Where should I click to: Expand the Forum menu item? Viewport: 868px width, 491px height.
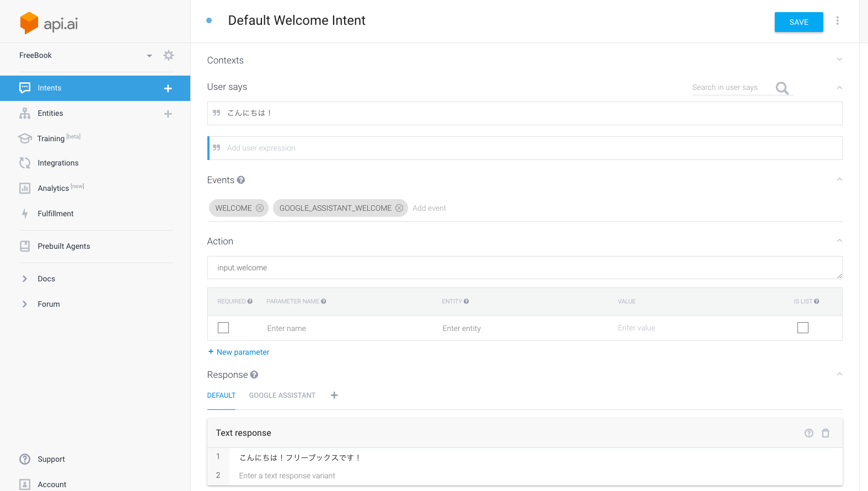[x=25, y=304]
